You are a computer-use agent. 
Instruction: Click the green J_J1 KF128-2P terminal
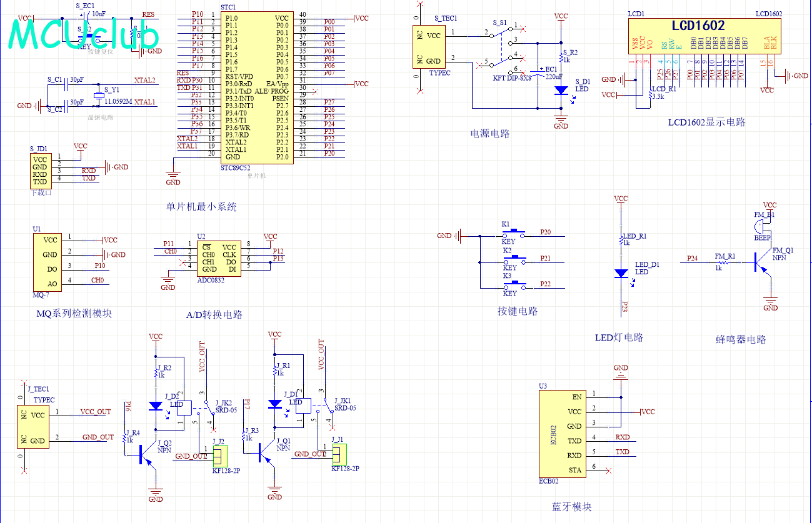point(339,454)
